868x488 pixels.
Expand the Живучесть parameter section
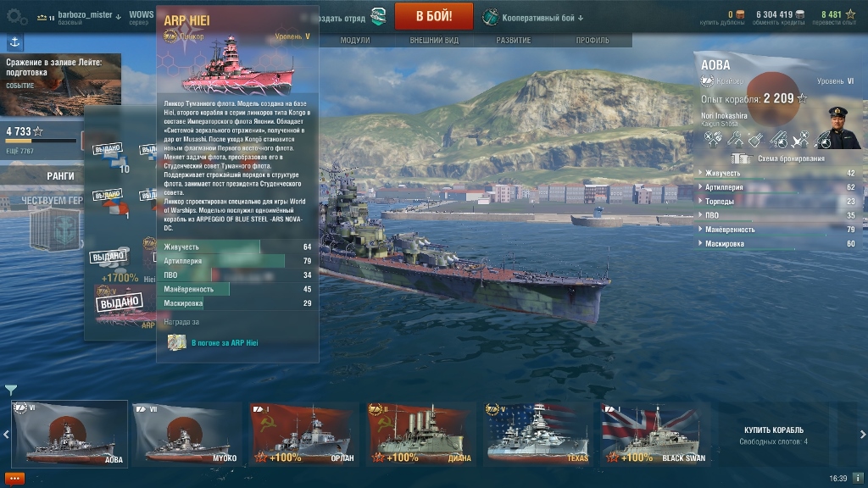click(778, 173)
